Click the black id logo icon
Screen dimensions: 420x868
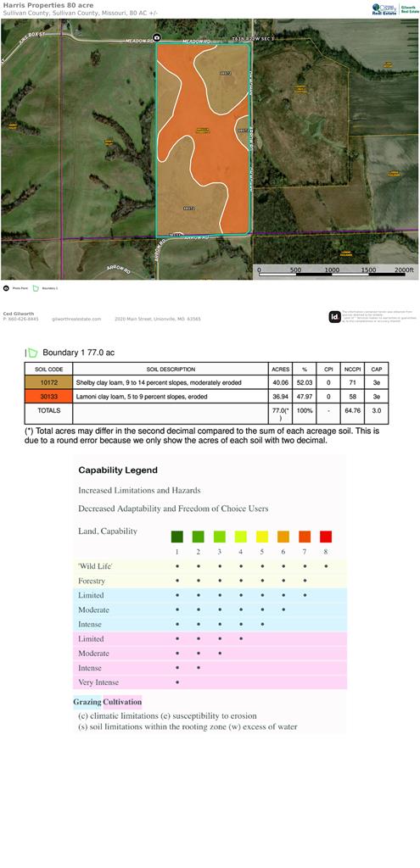pyautogui.click(x=334, y=317)
